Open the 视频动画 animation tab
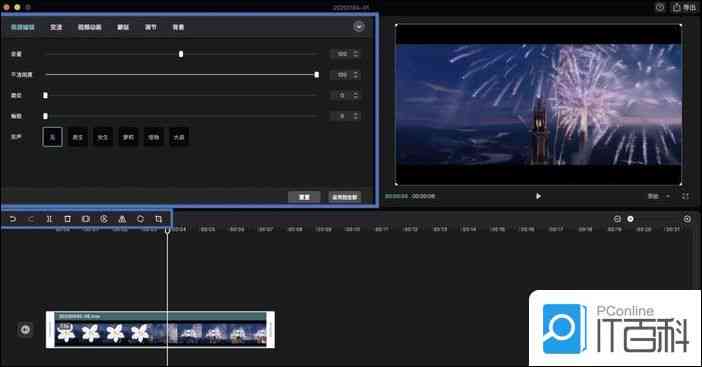Image resolution: width=702 pixels, height=367 pixels. [x=89, y=27]
